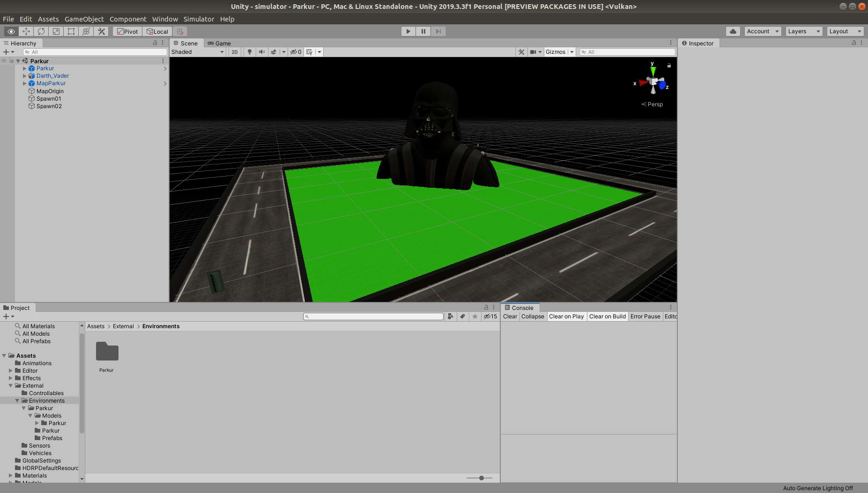868x493 pixels.
Task: Open the Shaded draw mode dropdown
Action: point(198,52)
